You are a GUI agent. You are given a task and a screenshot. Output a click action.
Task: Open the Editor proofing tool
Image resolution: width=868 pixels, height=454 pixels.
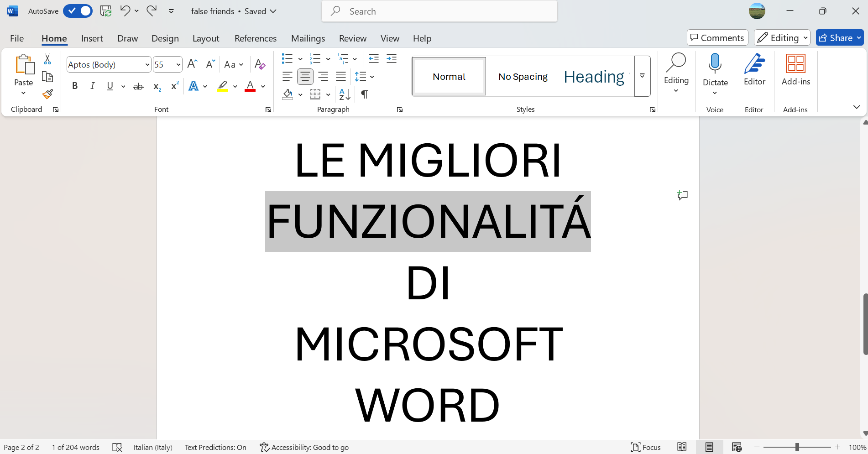(x=754, y=69)
